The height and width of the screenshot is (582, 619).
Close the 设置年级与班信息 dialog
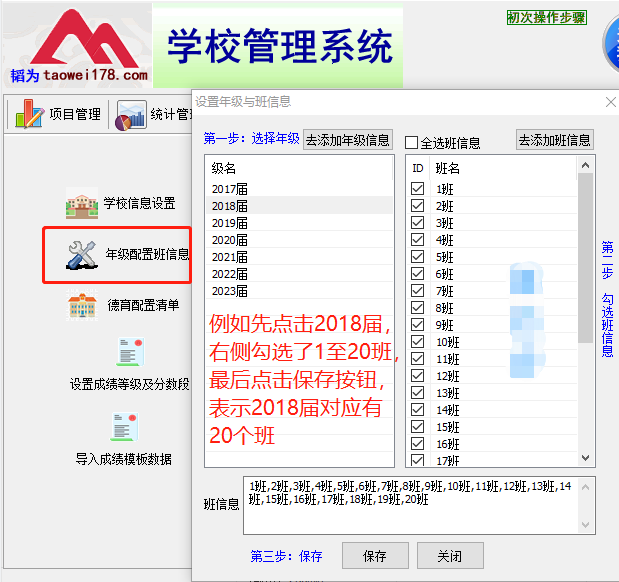(x=610, y=102)
